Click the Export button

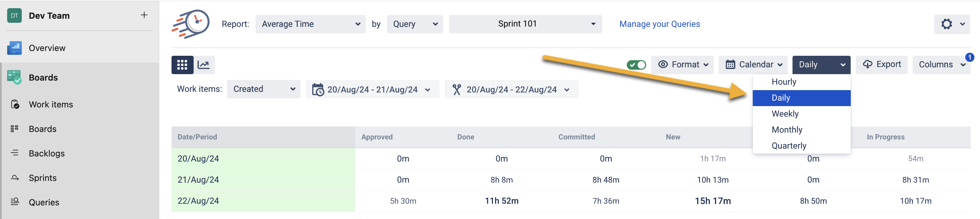[881, 64]
